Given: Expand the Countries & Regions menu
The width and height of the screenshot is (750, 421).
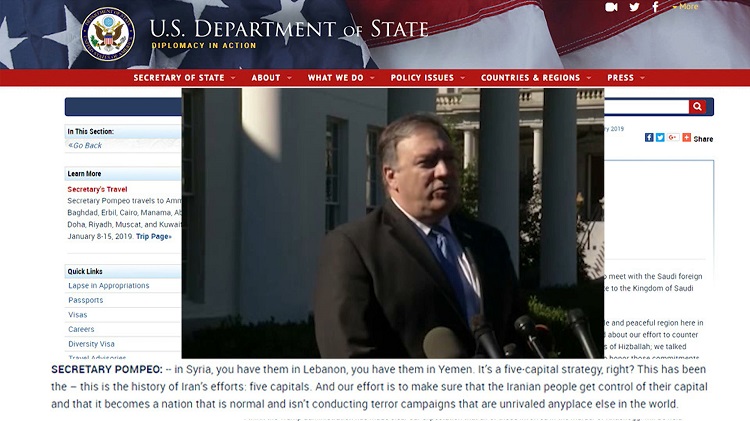Looking at the screenshot, I should coord(536,78).
